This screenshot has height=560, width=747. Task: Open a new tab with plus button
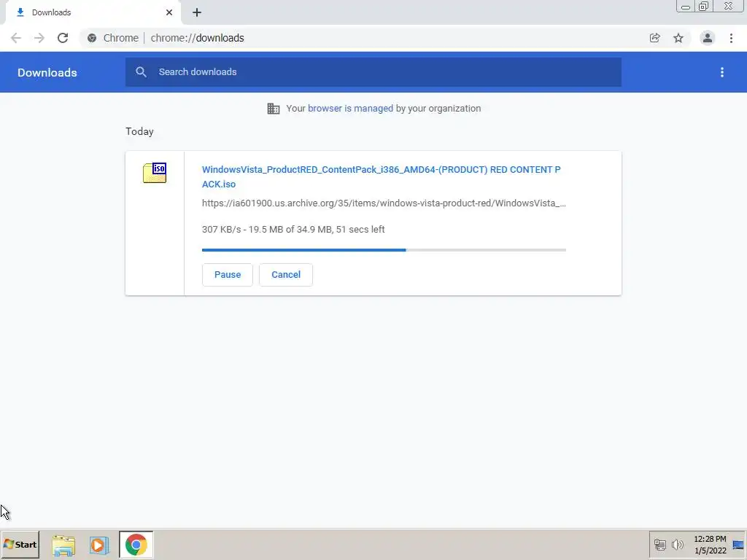197,12
